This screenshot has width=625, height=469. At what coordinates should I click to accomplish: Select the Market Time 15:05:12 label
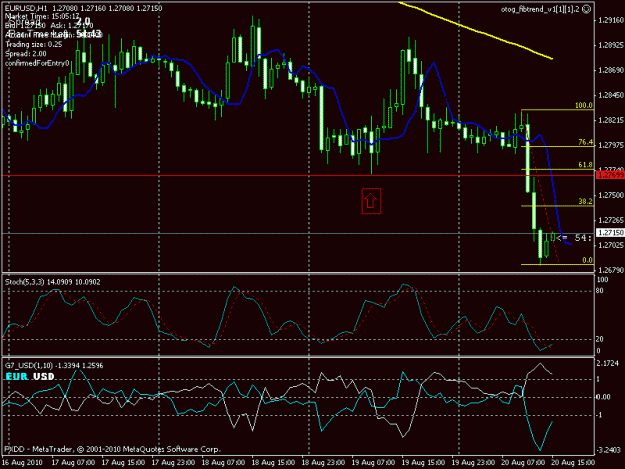[42, 17]
